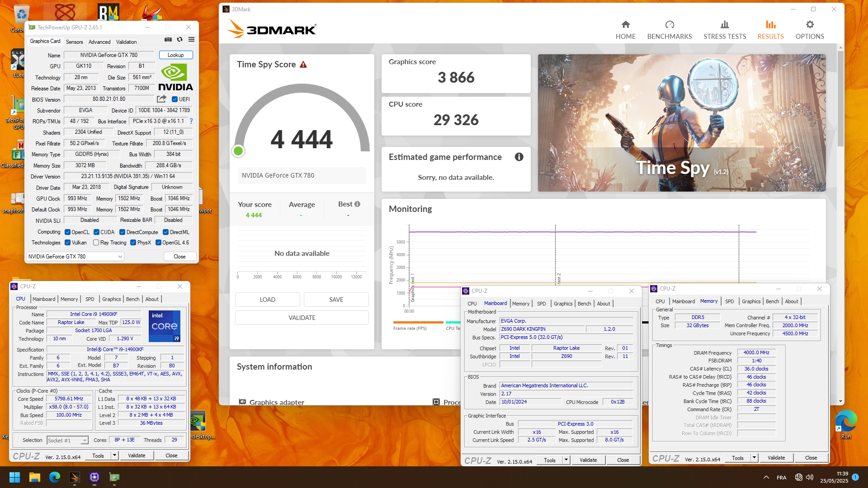Expand Tools dropdown arrow in CPU-Z Mainboard window
Screen dimensions: 868x488
[566, 460]
